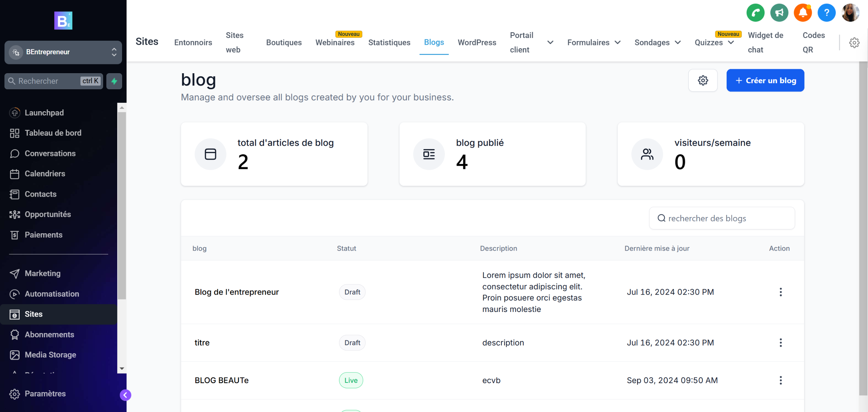
Task: Open three-dot actions for Blog de l'entrepreneur
Action: pos(781,292)
